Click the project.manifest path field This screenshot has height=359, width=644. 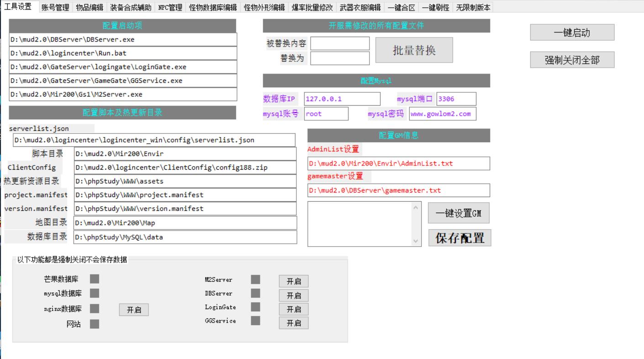[x=185, y=195]
